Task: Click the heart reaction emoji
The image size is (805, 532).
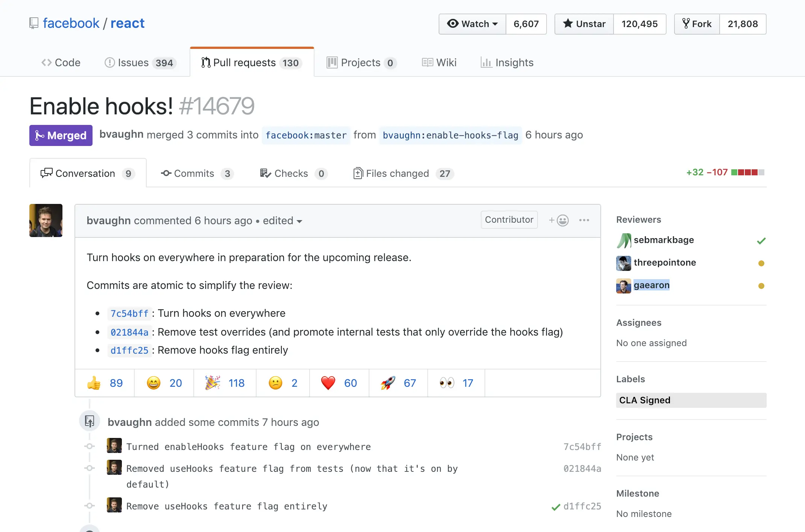Action: tap(328, 383)
